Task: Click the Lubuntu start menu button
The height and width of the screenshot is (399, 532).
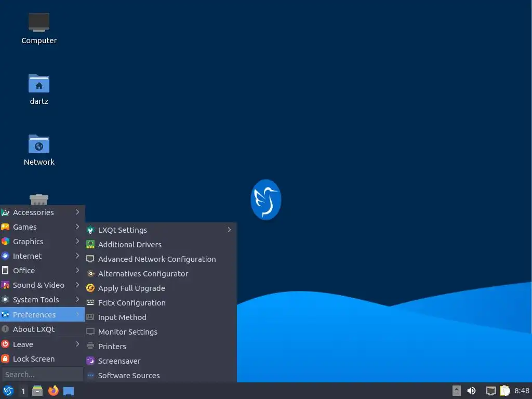Action: tap(8, 391)
